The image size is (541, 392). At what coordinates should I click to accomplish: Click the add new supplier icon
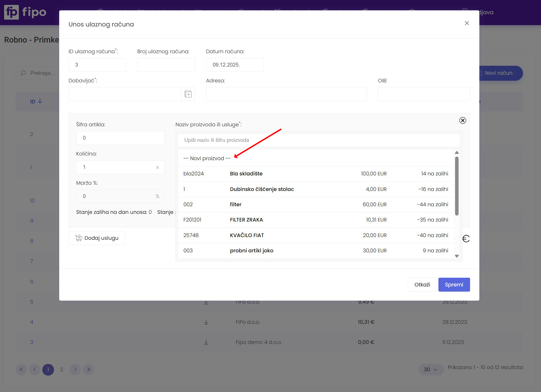188,94
